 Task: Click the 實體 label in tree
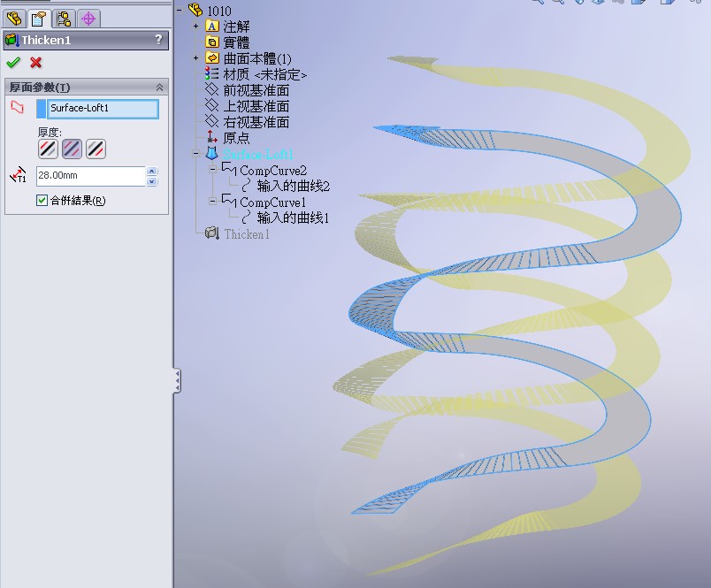[x=236, y=42]
